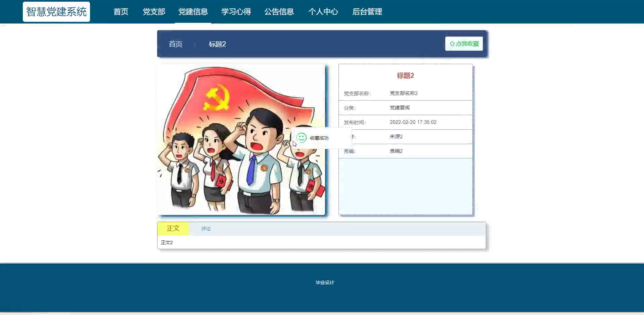The width and height of the screenshot is (644, 315).
Task: Open the 学习心得 menu item
Action: (236, 12)
